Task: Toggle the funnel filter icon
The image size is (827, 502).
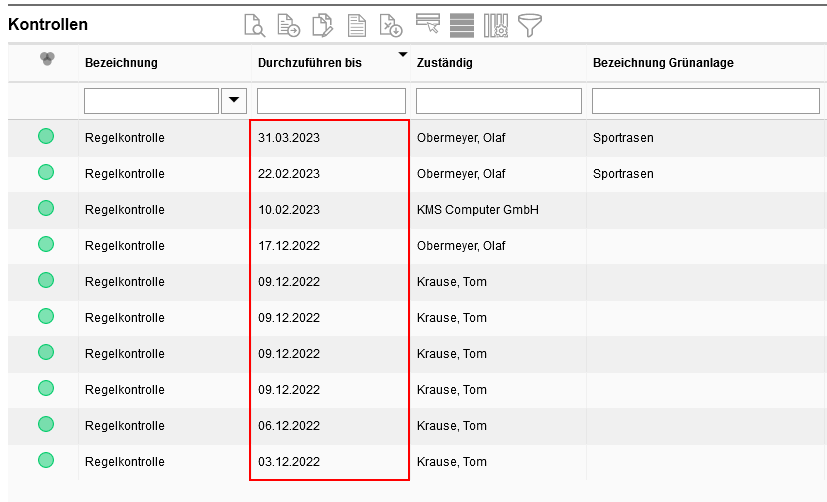Action: point(530,25)
